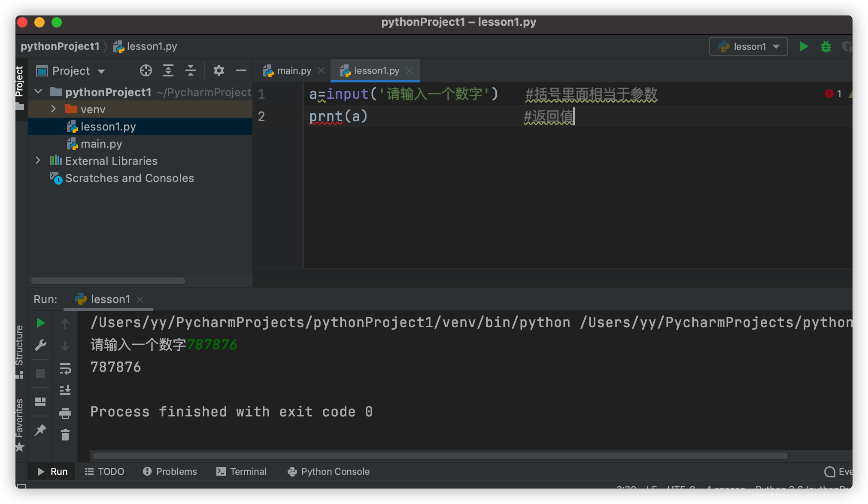Open run configuration wrench icon
The image size is (868, 504).
click(x=40, y=345)
